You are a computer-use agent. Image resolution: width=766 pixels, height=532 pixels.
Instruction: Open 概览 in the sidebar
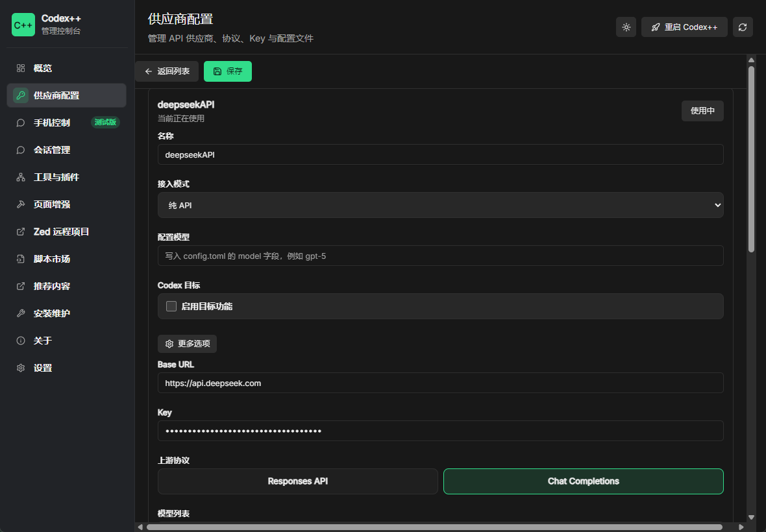click(x=66, y=68)
